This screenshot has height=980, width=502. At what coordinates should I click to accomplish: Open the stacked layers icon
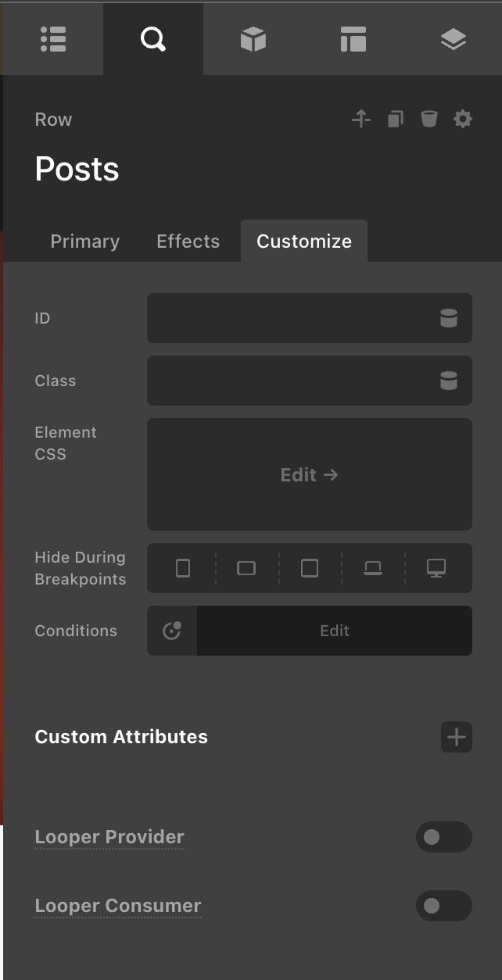[454, 39]
